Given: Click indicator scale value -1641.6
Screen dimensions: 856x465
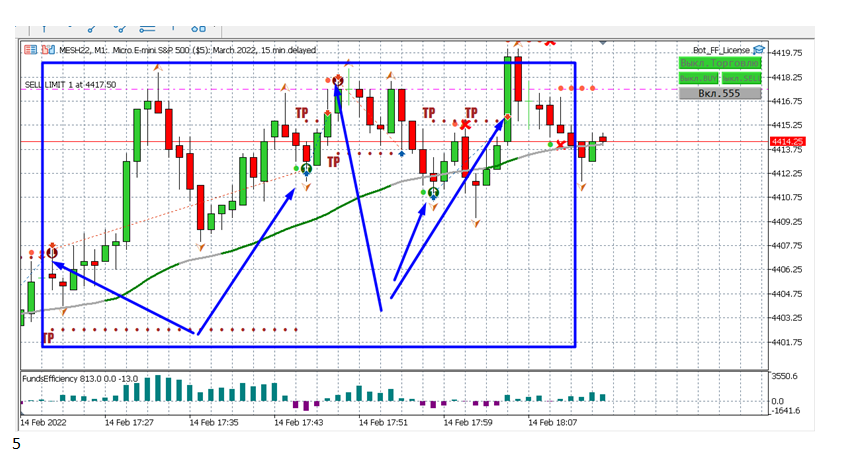Looking at the screenshot, I should click(785, 410).
